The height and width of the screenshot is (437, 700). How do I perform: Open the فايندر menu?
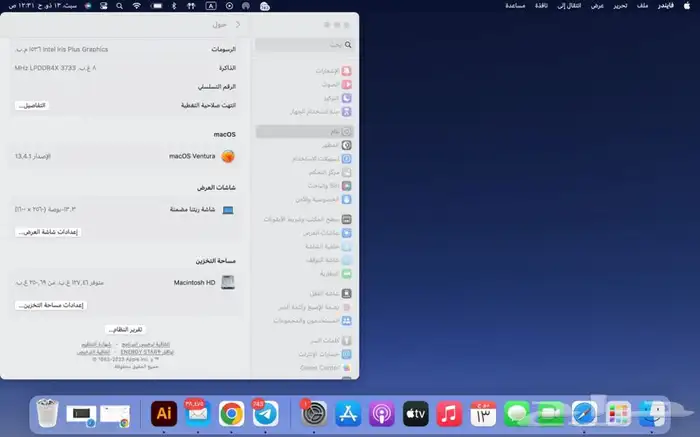pyautogui.click(x=665, y=6)
